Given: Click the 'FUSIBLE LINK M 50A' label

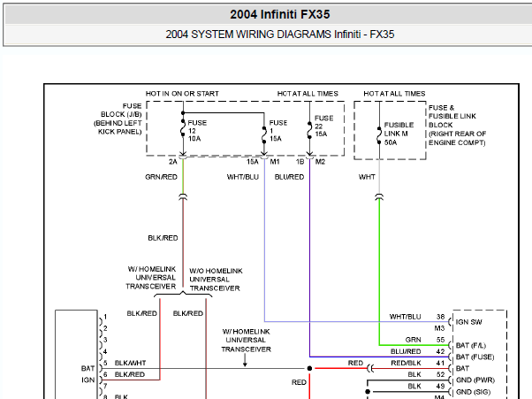Looking at the screenshot, I should pos(399,134).
